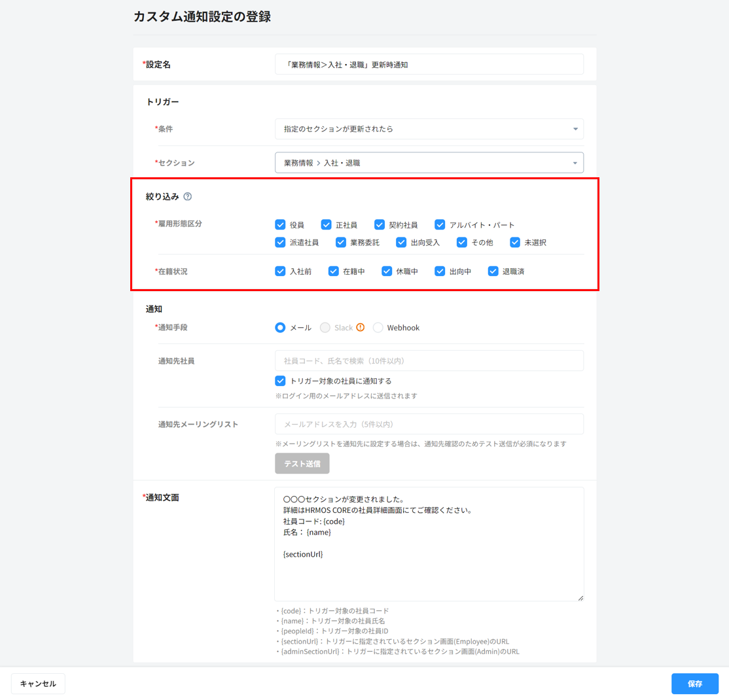
Task: Click the 通知先社員 search field
Action: click(x=429, y=360)
